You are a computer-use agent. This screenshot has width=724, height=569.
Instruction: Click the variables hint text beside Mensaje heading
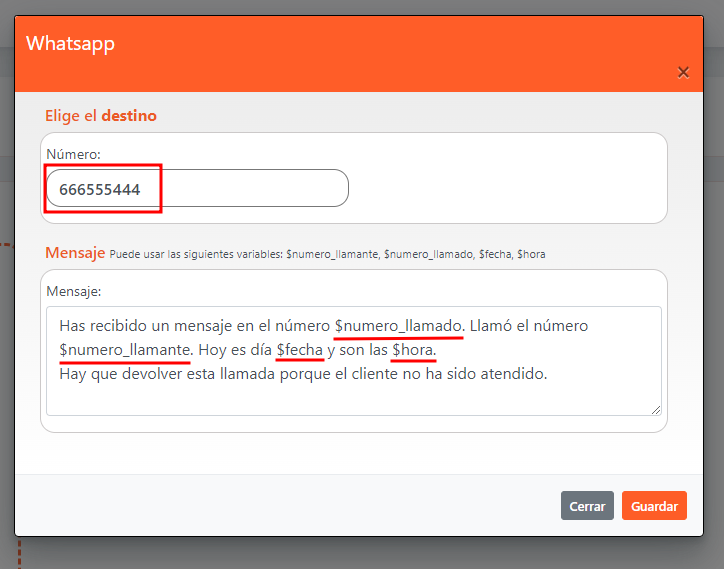[327, 254]
